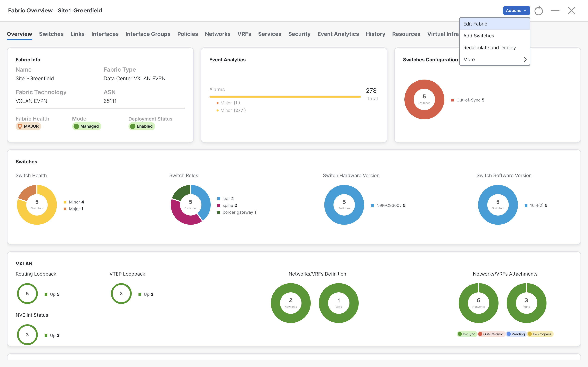Image resolution: width=588 pixels, height=367 pixels.
Task: Click the In-Sync legend badge
Action: (x=467, y=334)
